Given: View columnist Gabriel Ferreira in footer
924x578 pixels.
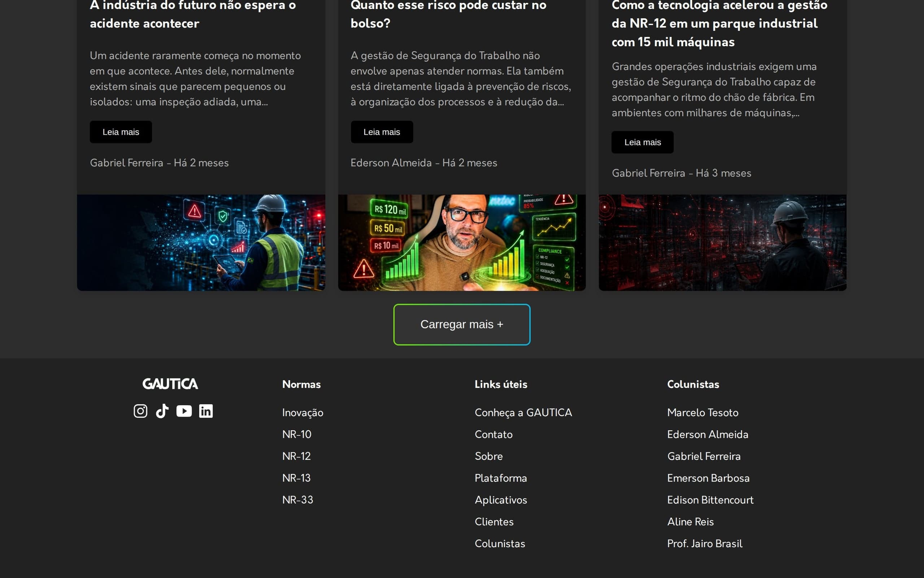Looking at the screenshot, I should [x=704, y=456].
